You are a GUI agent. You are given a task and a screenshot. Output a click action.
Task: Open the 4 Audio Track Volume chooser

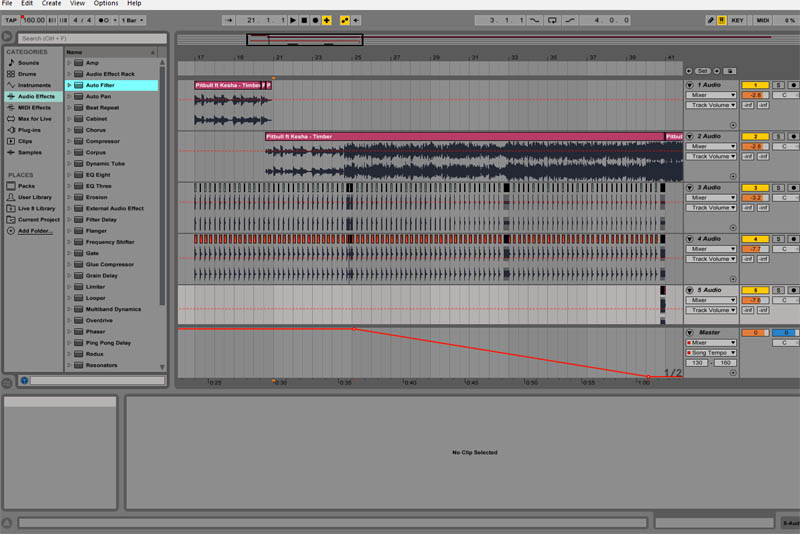(711, 259)
